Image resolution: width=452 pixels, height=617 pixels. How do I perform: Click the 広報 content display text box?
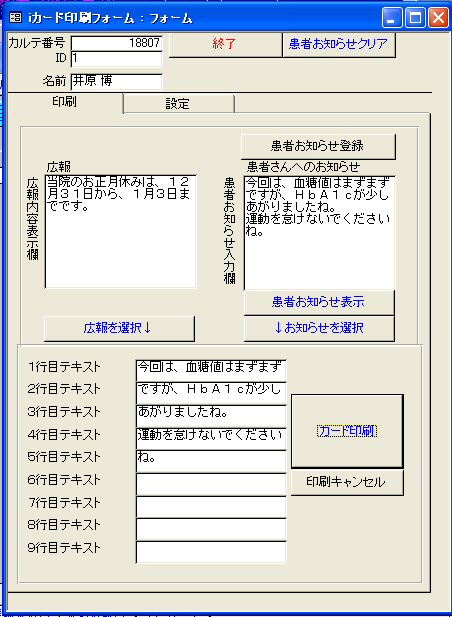click(120, 232)
